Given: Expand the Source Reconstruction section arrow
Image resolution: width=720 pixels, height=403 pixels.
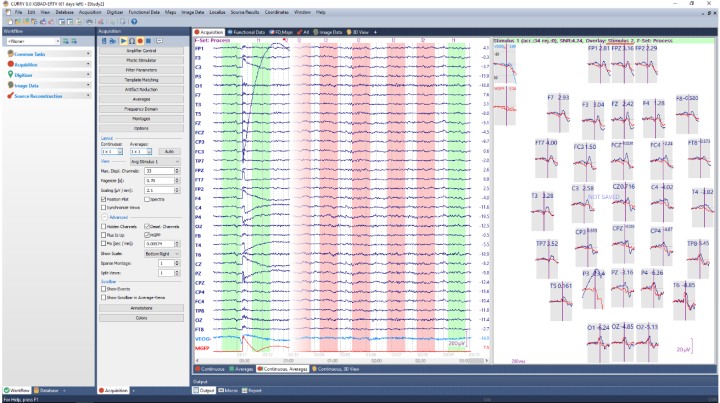Looking at the screenshot, I should pos(88,95).
